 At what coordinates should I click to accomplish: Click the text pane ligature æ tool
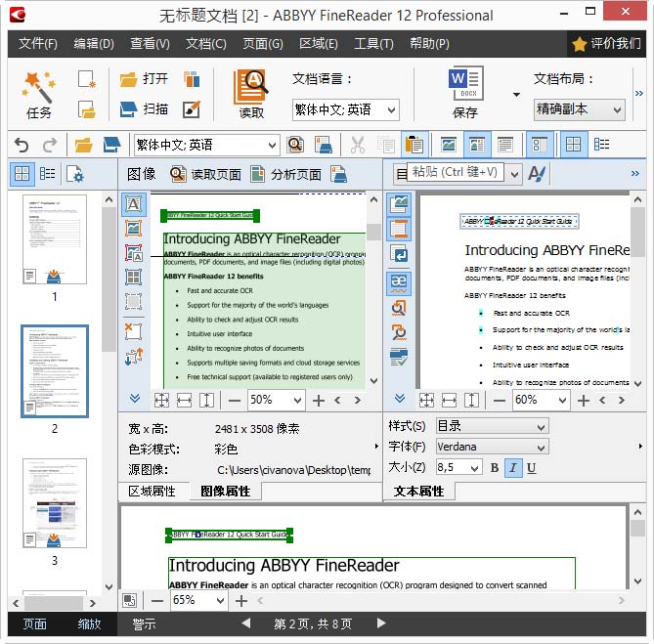399,283
